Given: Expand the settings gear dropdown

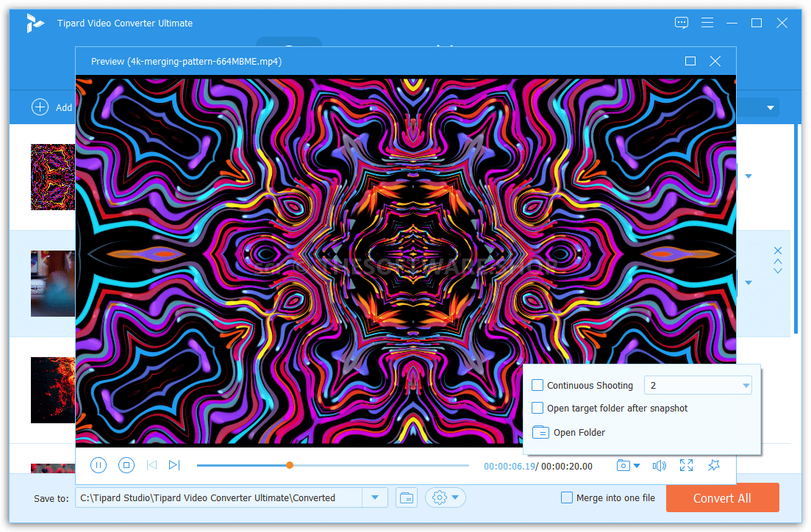Looking at the screenshot, I should pos(445,497).
